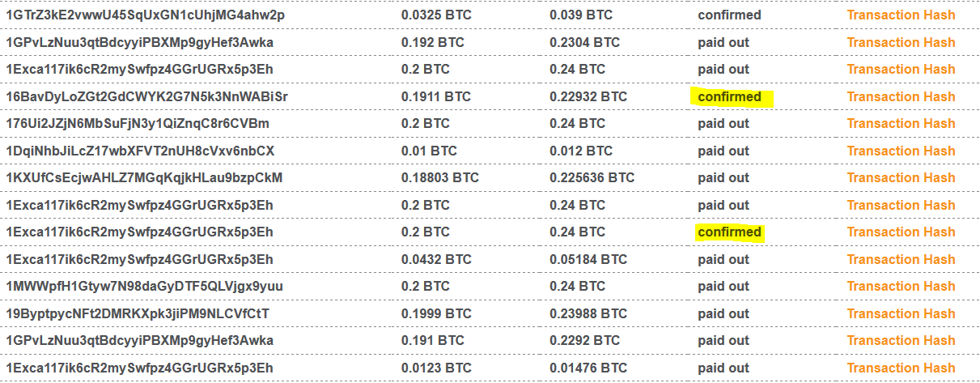Open Transaction Hash for 16BavDyLoZGt2GdCWYK row
This screenshot has width=980, height=383.
click(x=901, y=96)
